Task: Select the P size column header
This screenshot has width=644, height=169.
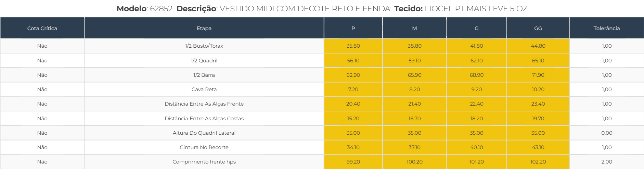Action: 353,28
